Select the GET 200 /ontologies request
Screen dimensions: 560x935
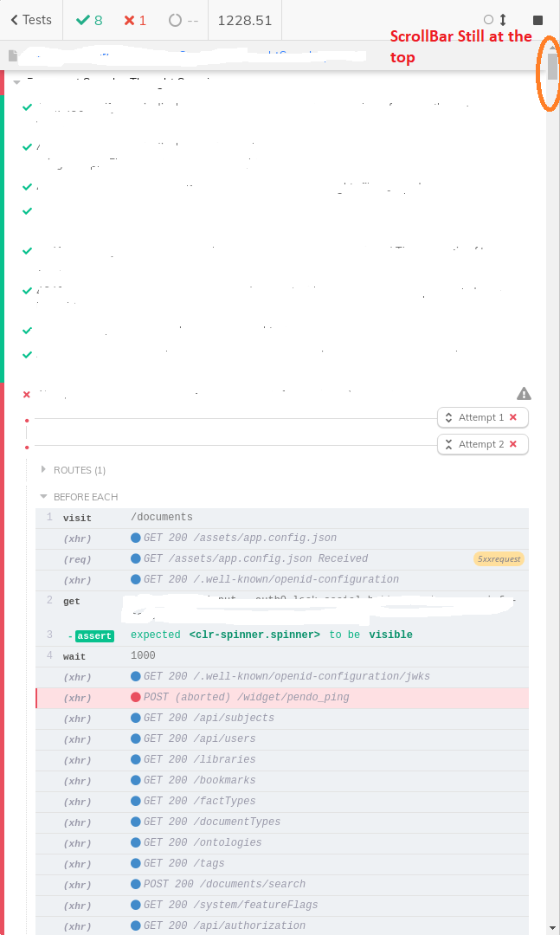coord(282,844)
